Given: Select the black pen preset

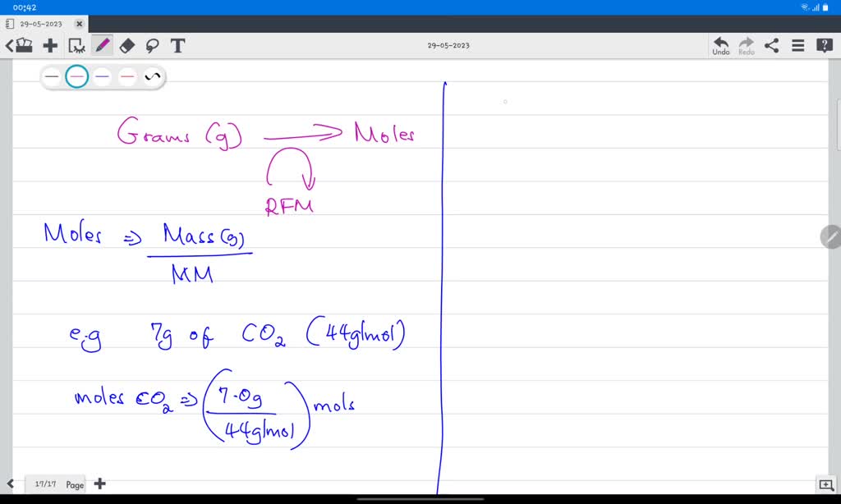Looking at the screenshot, I should click(51, 76).
